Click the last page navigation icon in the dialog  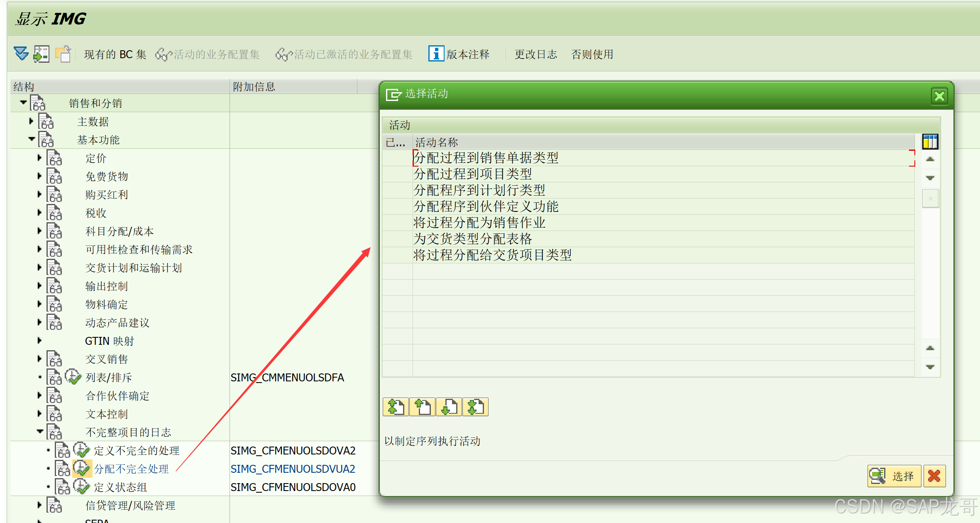point(475,407)
